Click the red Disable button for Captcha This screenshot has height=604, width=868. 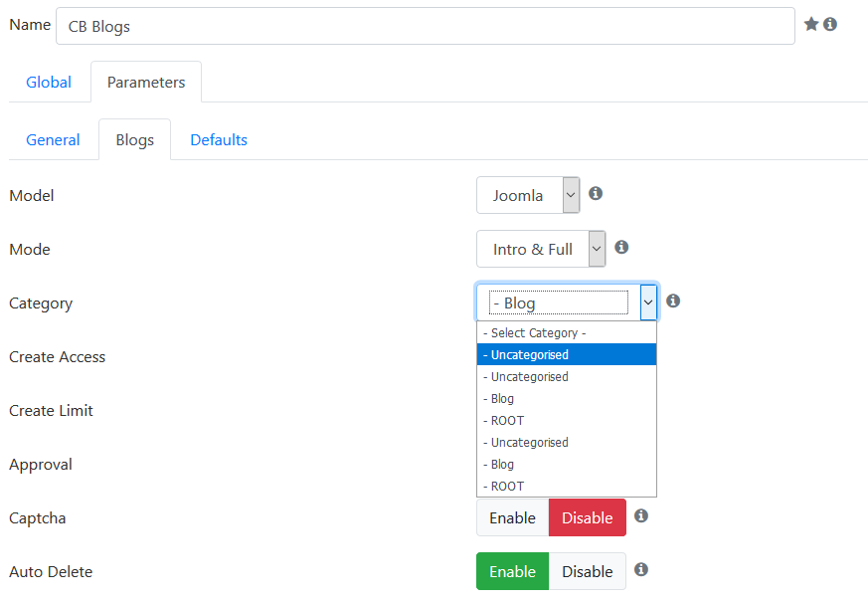(588, 517)
